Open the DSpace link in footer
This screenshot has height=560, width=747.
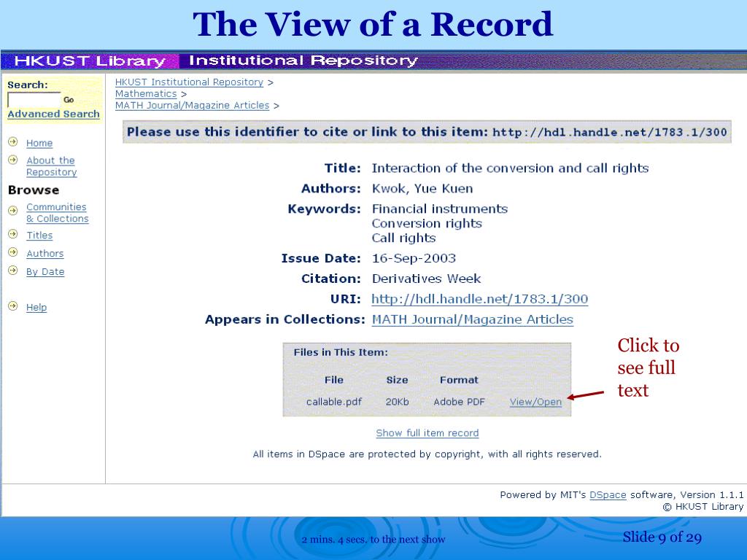(608, 495)
